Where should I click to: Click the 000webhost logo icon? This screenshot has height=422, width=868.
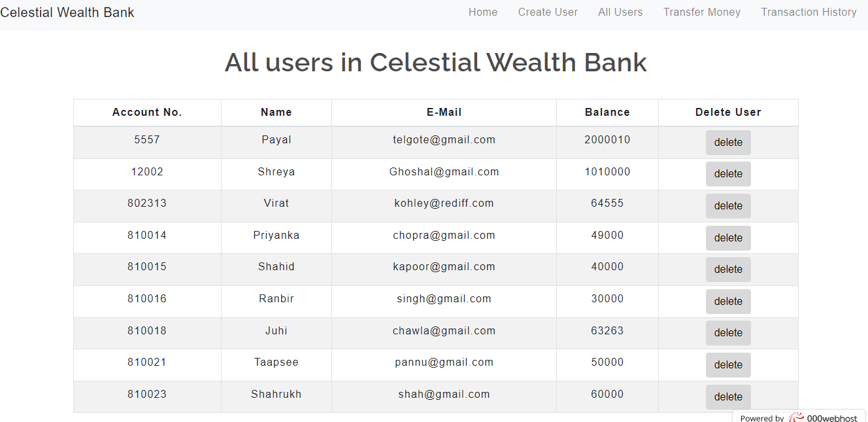[x=796, y=418]
